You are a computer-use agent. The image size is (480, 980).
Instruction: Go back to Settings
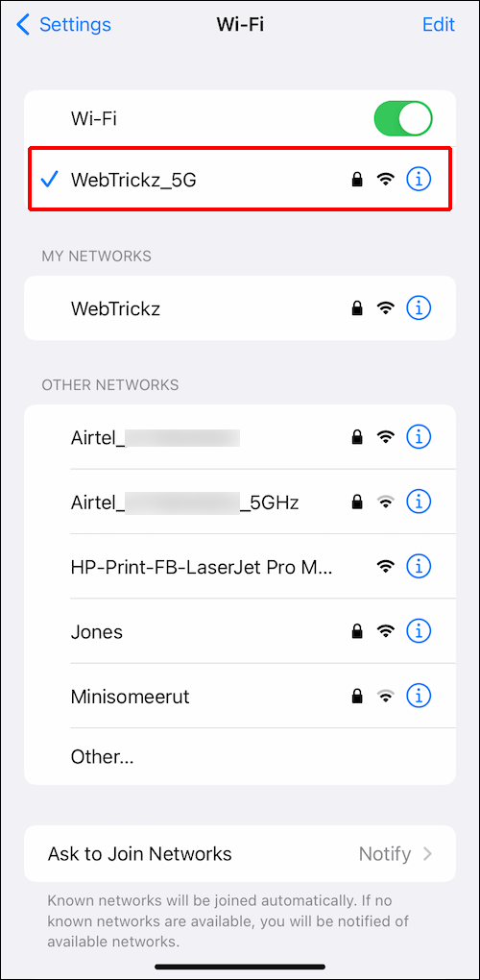pyautogui.click(x=63, y=24)
